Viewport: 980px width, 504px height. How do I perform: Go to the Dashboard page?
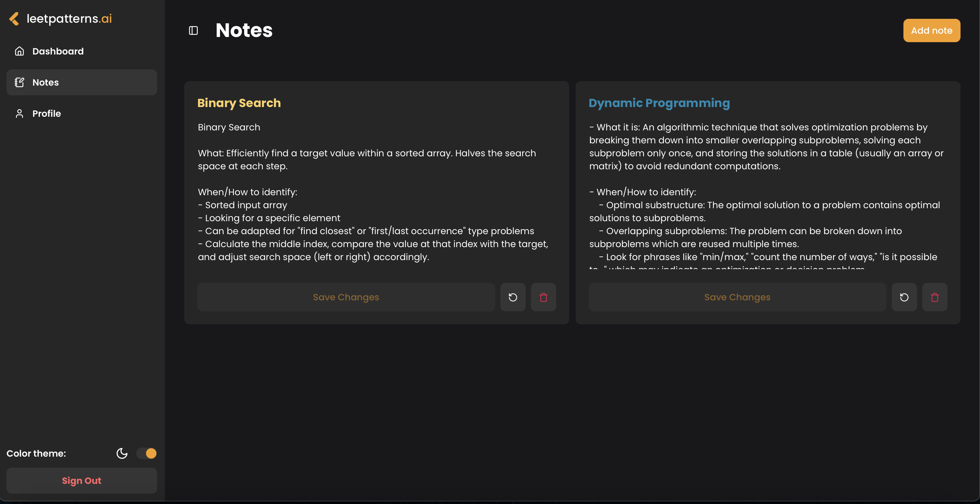click(x=82, y=51)
